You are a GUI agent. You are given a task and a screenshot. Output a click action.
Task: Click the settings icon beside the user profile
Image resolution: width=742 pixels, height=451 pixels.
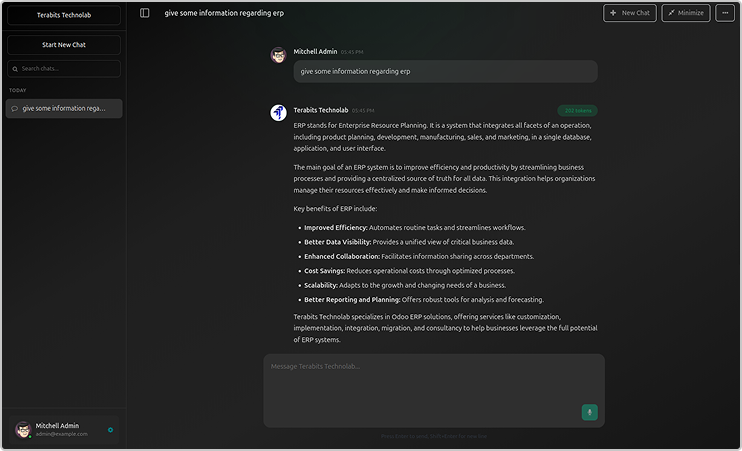pos(110,430)
